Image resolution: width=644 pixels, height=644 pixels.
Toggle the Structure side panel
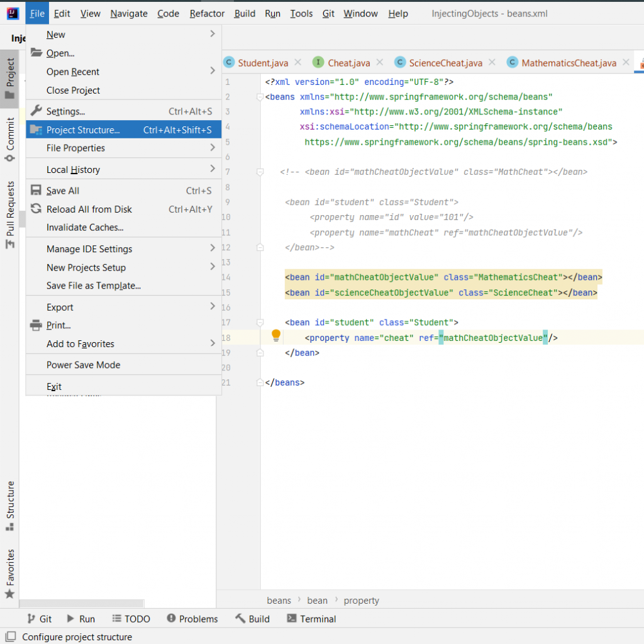tap(10, 505)
